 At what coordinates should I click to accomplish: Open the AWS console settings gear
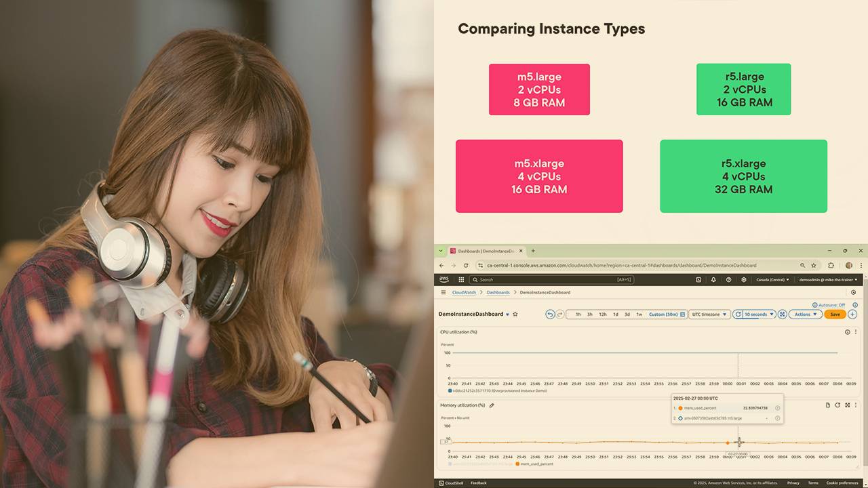(744, 279)
